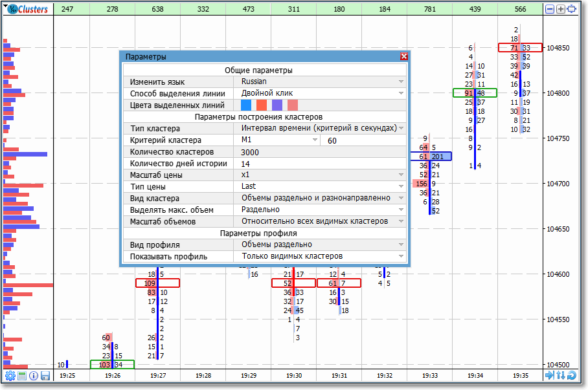Click the blue right-arrow icon at bottom right
Viewport: 588px width, 390px height.
tap(550, 376)
